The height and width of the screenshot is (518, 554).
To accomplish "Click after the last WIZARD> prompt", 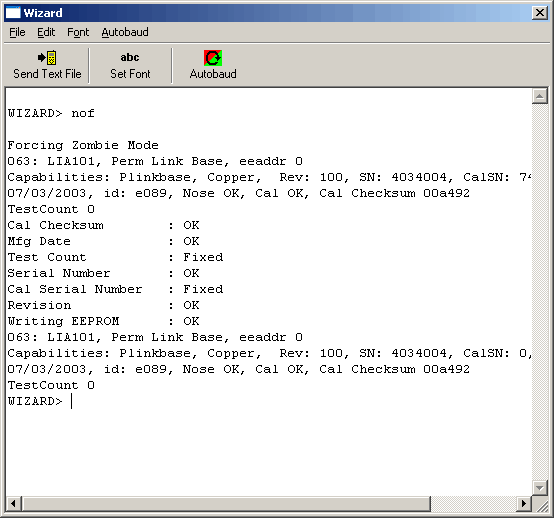I will coord(72,401).
